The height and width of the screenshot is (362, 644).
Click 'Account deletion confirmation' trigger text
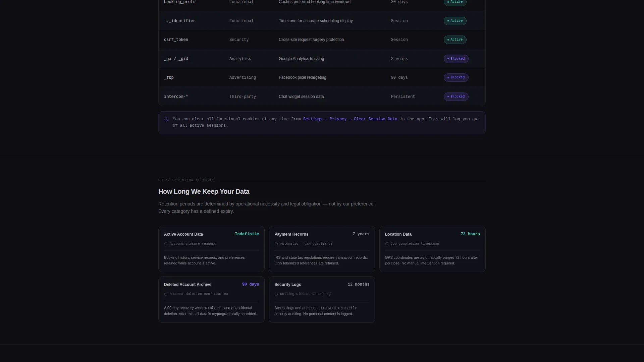(199, 294)
